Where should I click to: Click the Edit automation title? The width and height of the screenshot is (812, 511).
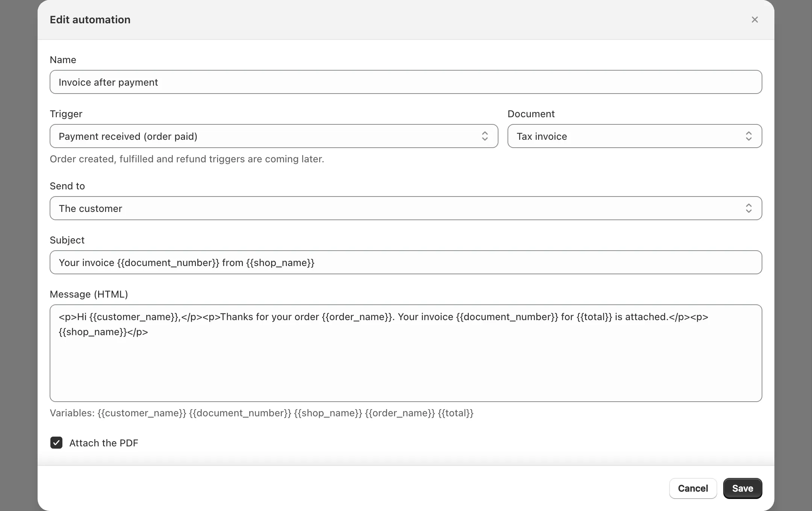[90, 20]
